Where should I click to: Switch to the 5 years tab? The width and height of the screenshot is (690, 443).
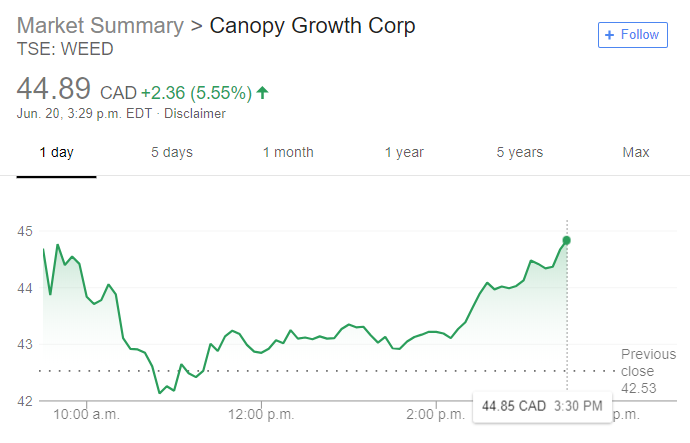[x=520, y=152]
